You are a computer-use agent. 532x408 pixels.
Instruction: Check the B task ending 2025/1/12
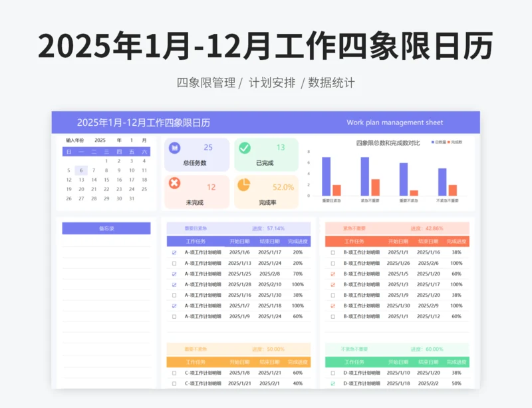click(x=333, y=317)
